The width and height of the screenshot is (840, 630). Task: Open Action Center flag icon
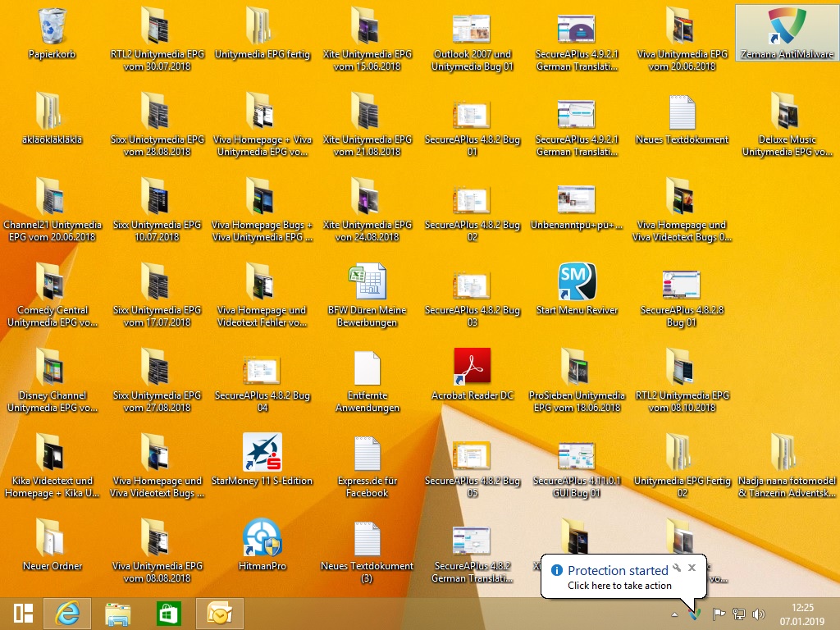point(719,614)
